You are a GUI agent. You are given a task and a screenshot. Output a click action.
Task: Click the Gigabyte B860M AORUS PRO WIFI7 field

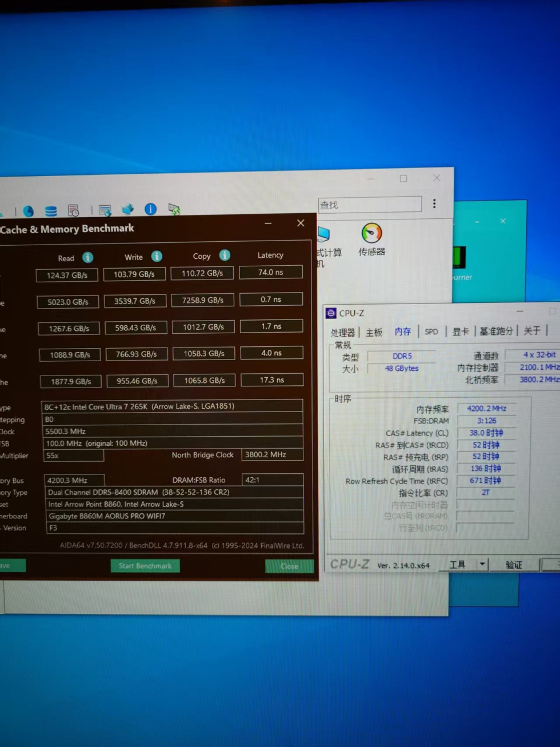174,516
